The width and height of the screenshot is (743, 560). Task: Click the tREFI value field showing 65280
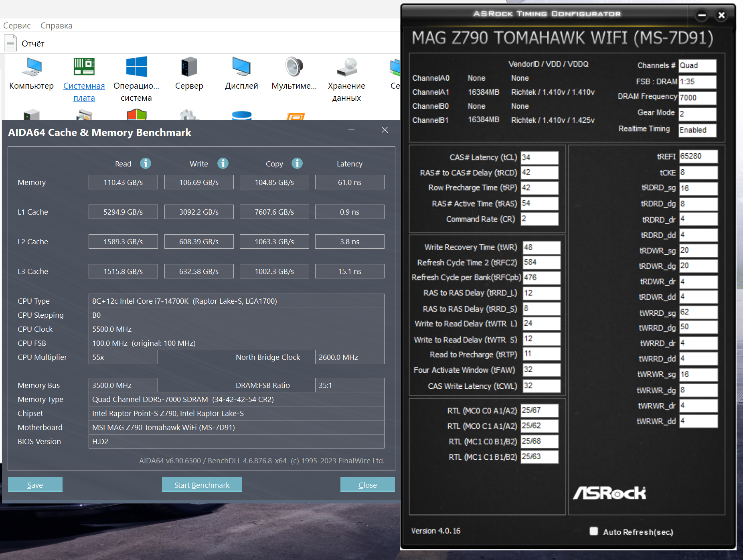[698, 156]
